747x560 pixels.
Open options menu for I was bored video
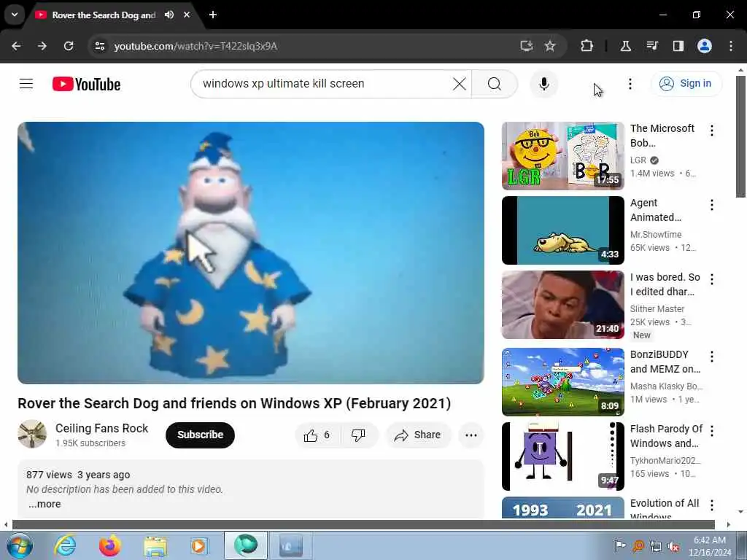[712, 279]
